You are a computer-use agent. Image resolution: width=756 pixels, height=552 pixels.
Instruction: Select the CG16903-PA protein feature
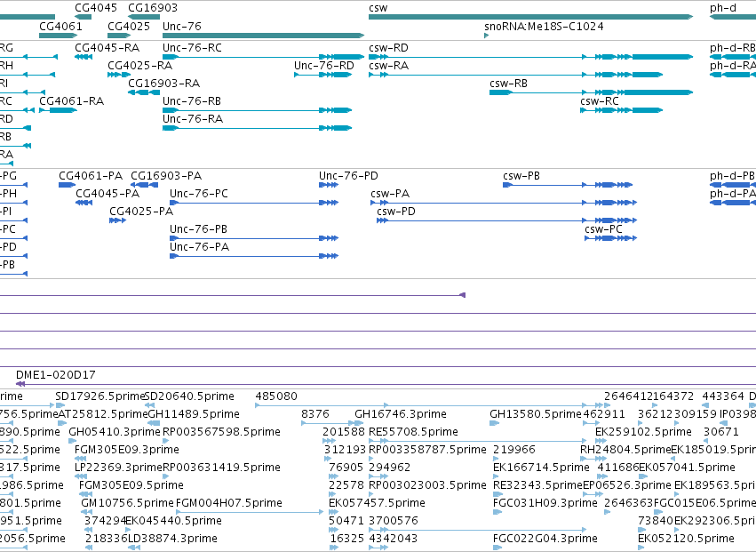[145, 185]
